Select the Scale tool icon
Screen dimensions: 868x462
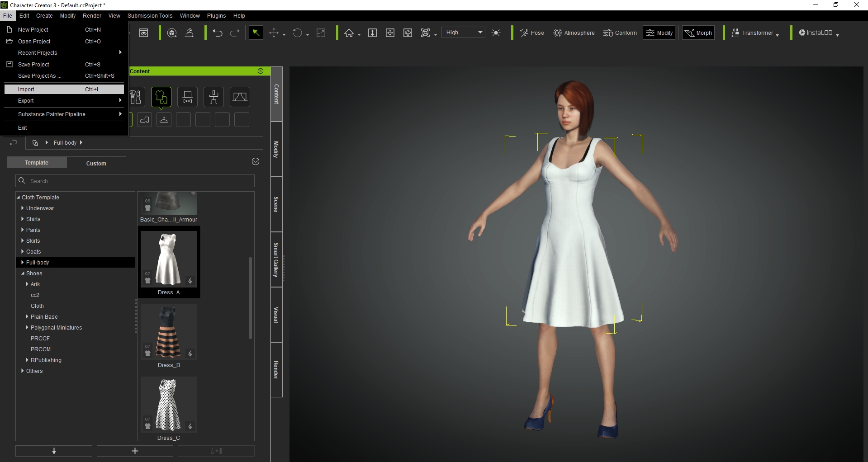(x=321, y=33)
